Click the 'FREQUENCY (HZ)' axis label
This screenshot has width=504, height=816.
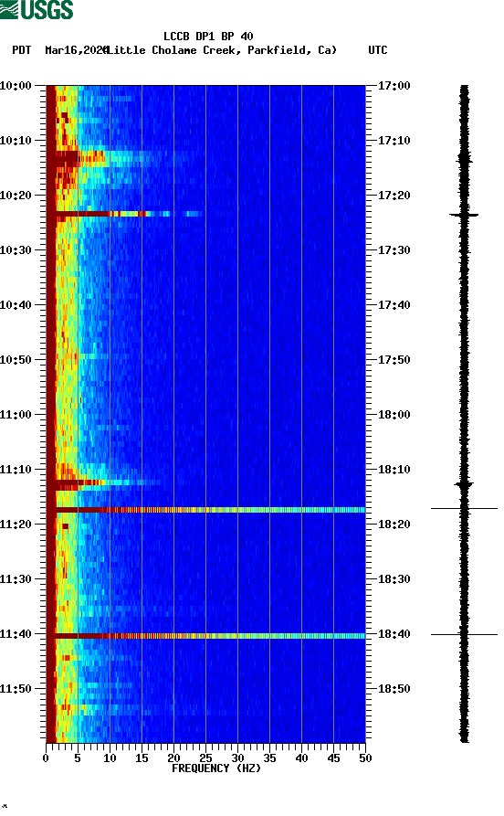pos(215,768)
